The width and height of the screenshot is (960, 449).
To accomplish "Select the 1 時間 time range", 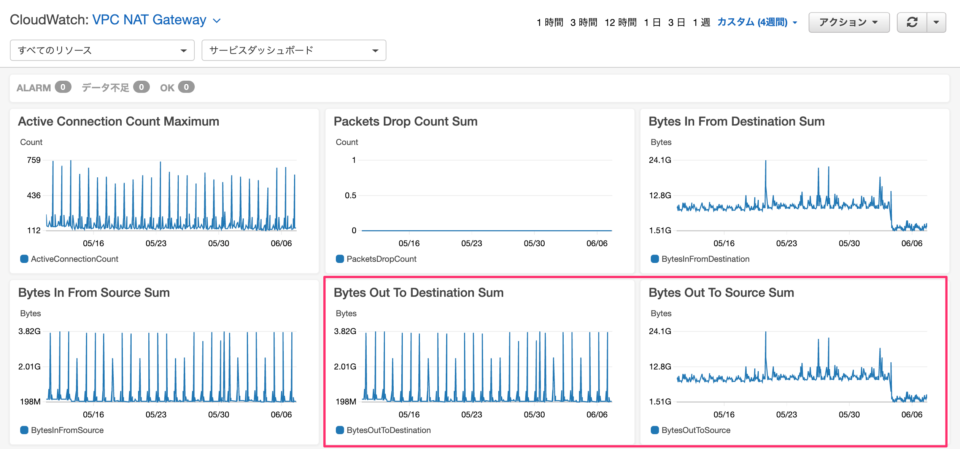I will (549, 23).
